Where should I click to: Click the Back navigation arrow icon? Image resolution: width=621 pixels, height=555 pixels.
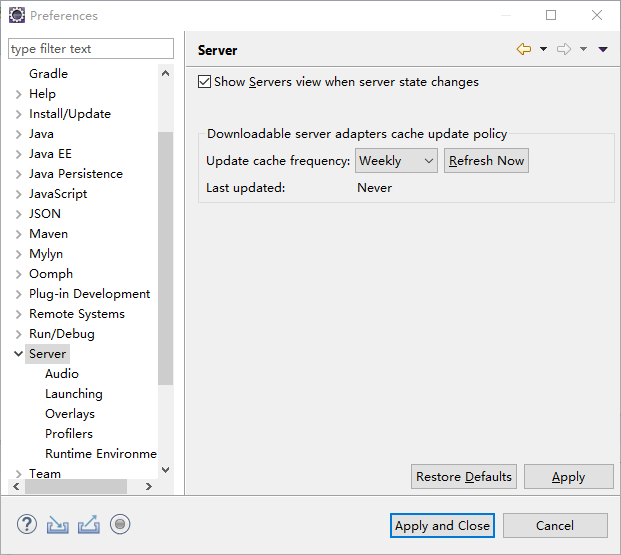(524, 49)
